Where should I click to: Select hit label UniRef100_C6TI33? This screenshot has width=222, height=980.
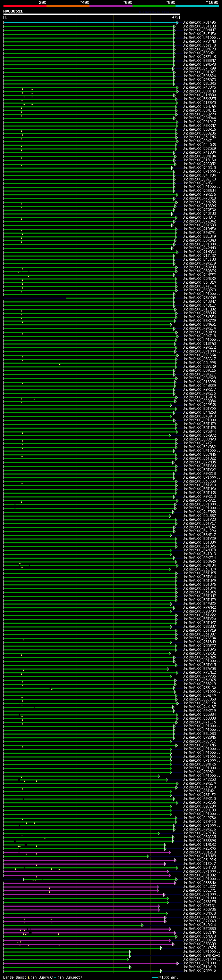coord(199,26)
